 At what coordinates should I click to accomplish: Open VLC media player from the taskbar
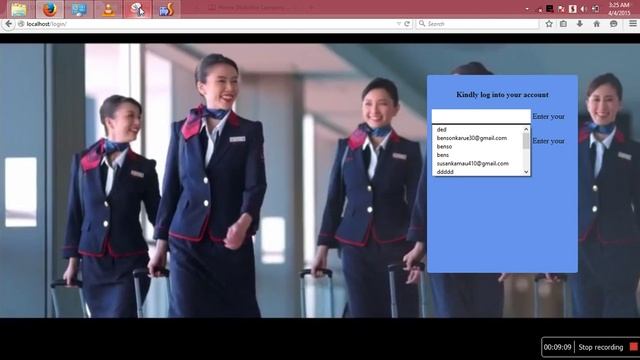click(109, 9)
